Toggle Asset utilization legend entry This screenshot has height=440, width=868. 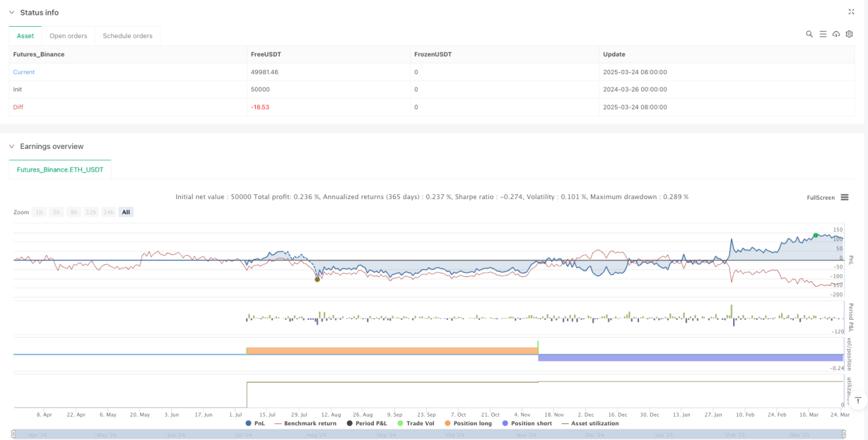point(590,423)
